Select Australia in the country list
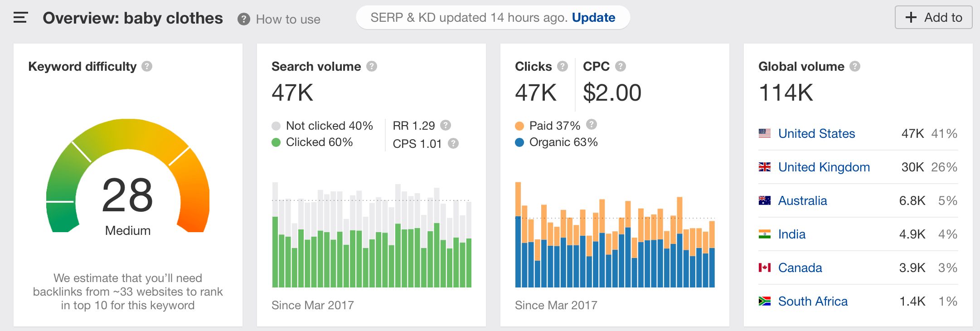Viewport: 980px width, 331px height. 802,201
